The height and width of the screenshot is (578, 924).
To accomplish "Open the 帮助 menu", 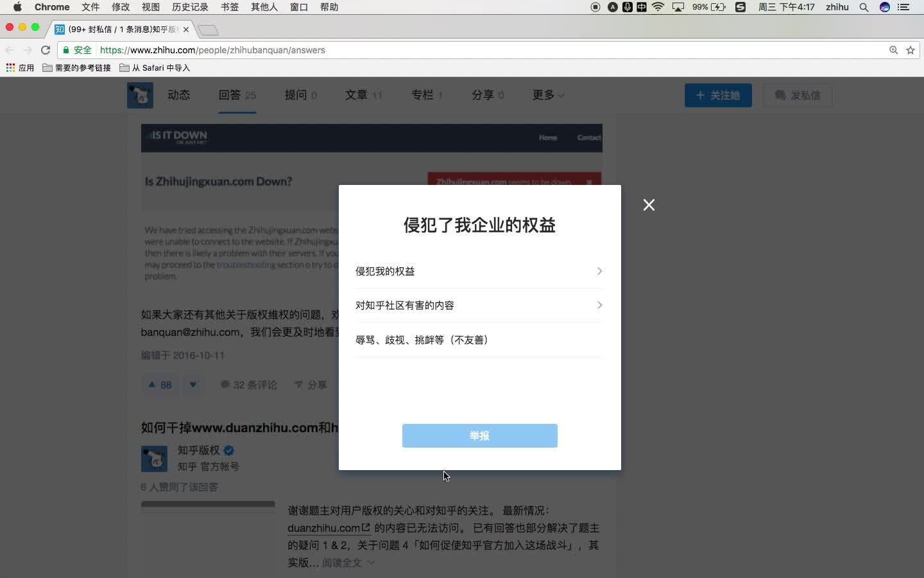I will 329,7.
